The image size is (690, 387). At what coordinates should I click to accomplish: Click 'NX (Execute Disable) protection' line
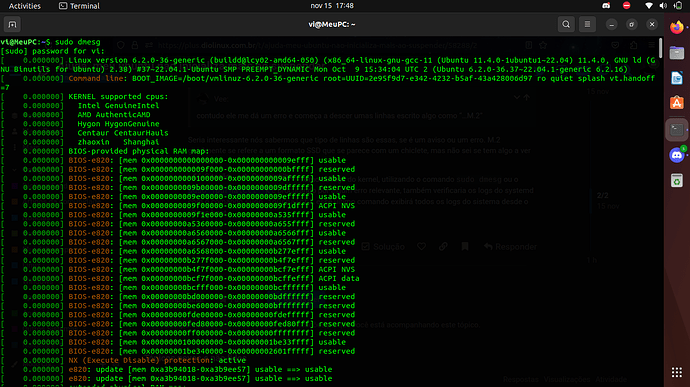(157, 360)
